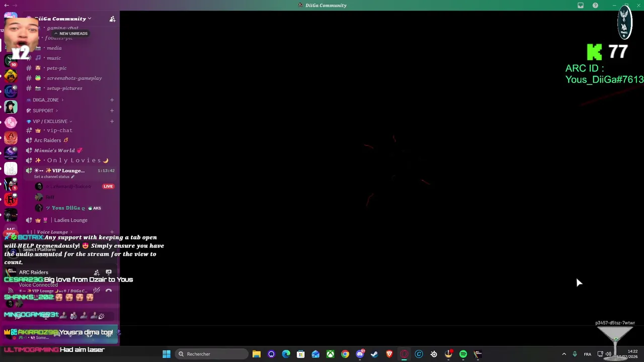This screenshot has height=362, width=644.
Task: Open volume control in system tray
Action: pyautogui.click(x=608, y=354)
